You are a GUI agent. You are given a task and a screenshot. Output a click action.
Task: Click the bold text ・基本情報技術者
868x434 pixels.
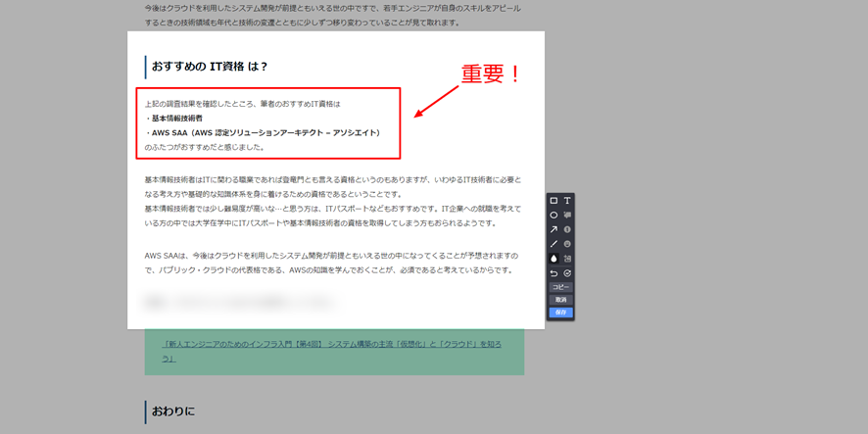[173, 119]
